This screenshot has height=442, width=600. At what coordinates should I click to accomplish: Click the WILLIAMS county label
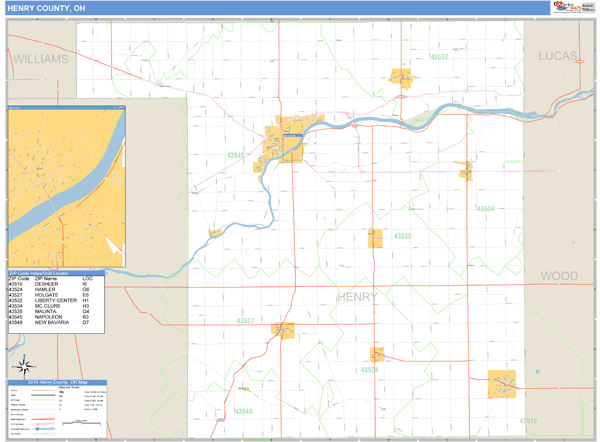(x=41, y=60)
